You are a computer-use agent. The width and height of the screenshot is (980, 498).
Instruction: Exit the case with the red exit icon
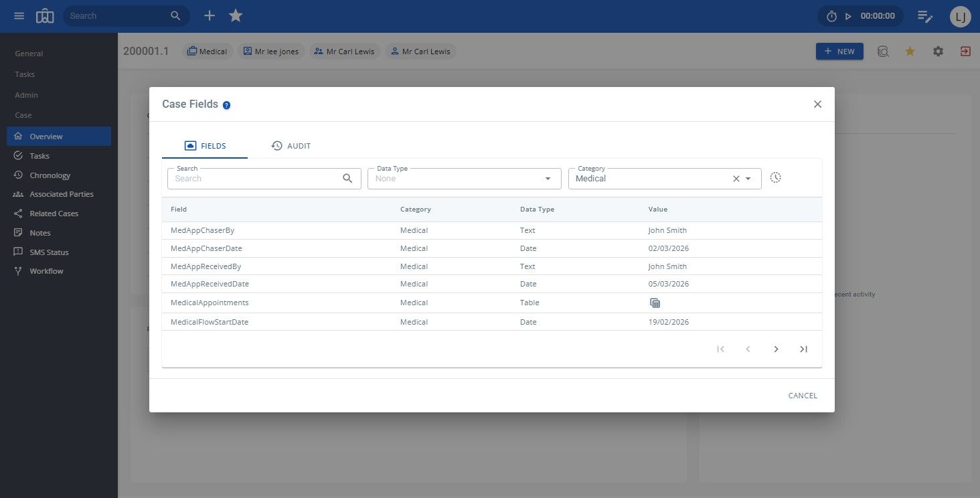pyautogui.click(x=965, y=51)
